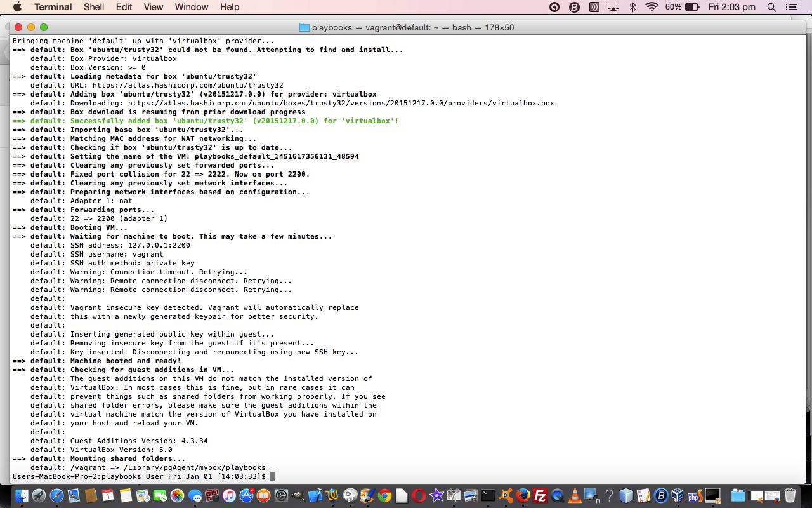
Task: Open Calendar icon in Dock
Action: [x=108, y=496]
